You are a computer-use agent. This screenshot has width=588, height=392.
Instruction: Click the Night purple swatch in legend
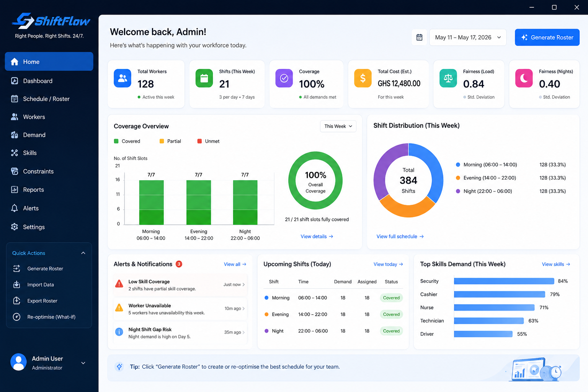coord(458,191)
